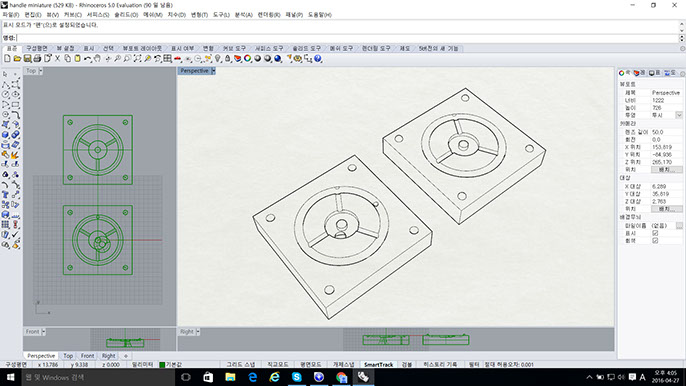Image resolution: width=686 pixels, height=386 pixels.
Task: Click the Copy icon in toolbar
Action: point(67,58)
